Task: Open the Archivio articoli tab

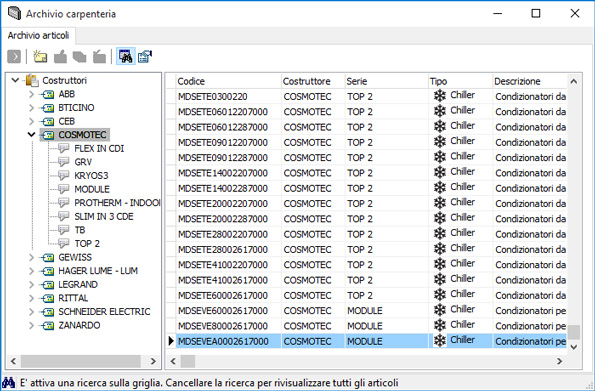Action: tap(38, 36)
